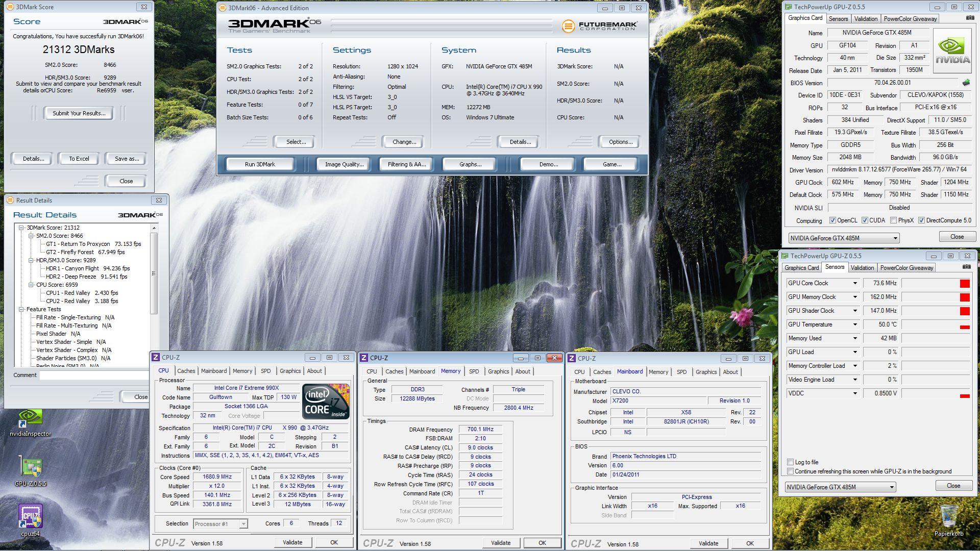Open GPU Temperature sensor dropdown

click(x=855, y=324)
